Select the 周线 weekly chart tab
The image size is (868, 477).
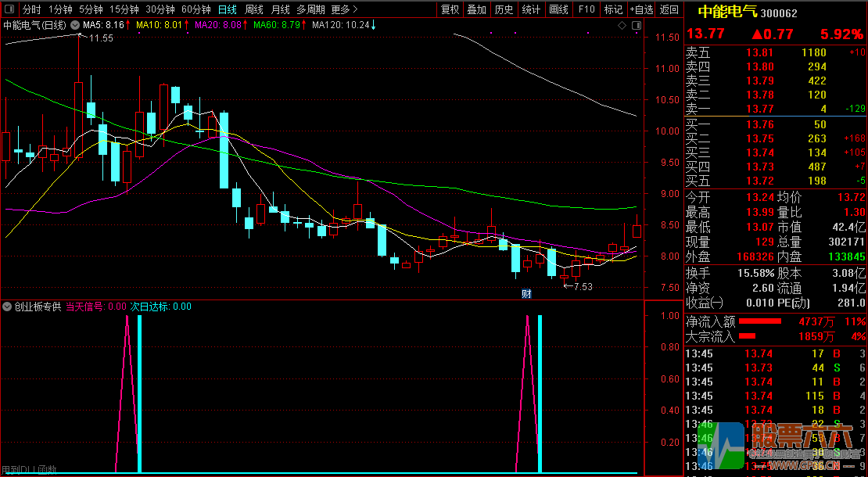[x=254, y=10]
